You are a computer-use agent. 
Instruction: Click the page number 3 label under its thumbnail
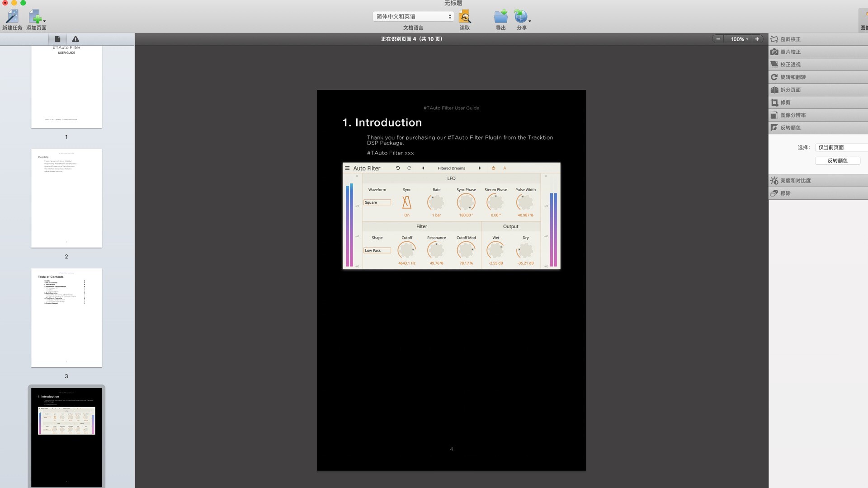coord(66,376)
